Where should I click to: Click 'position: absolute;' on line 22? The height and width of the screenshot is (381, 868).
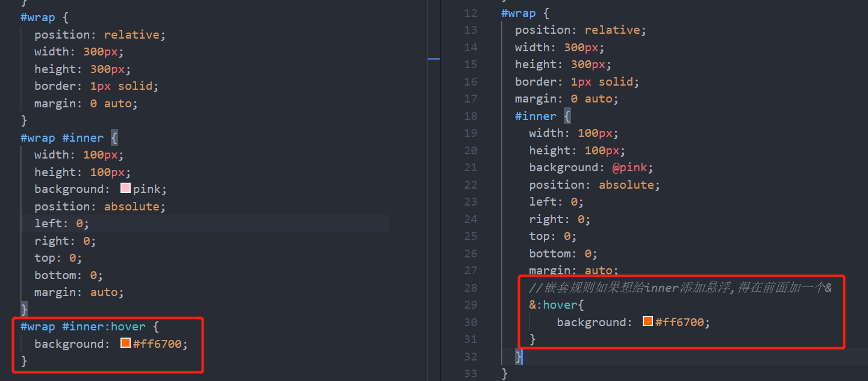coord(595,184)
